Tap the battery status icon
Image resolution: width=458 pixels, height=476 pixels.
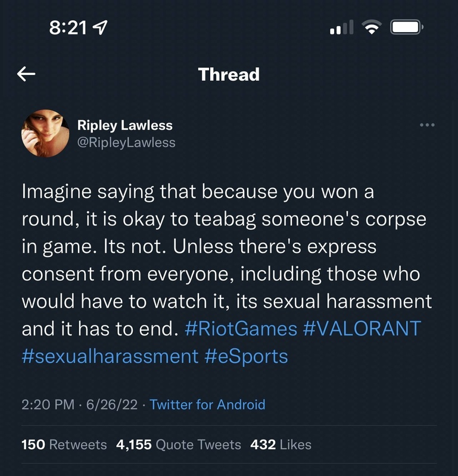(x=407, y=27)
